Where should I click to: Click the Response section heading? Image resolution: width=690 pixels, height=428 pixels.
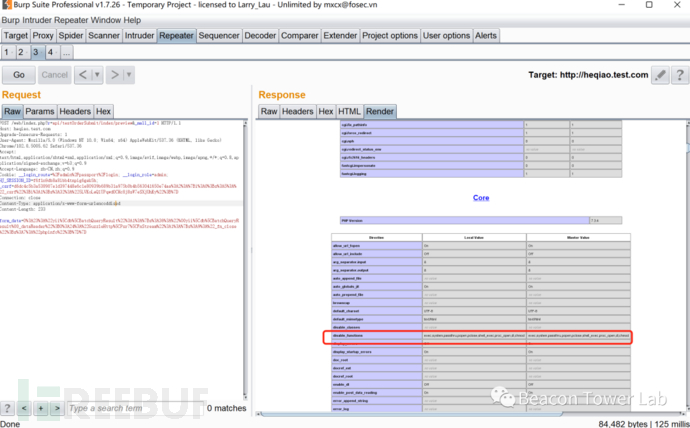click(282, 95)
